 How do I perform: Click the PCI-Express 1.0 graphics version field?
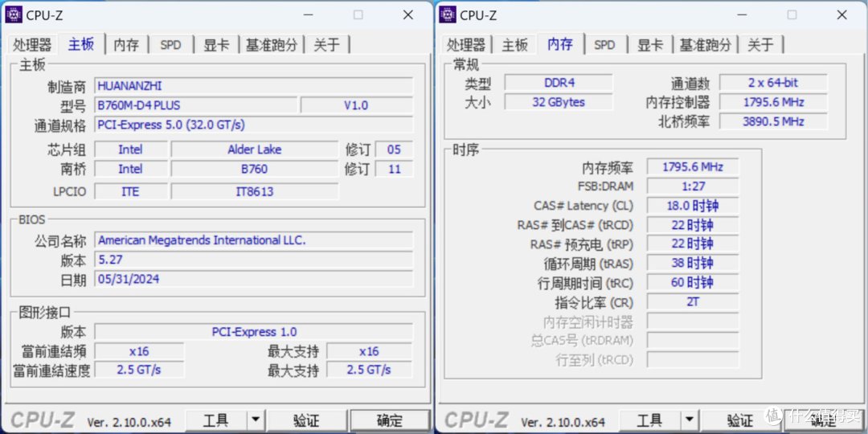(253, 332)
